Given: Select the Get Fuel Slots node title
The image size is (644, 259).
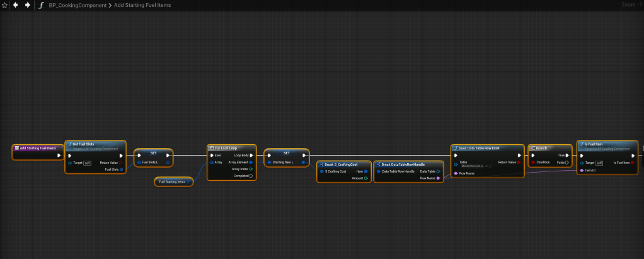Looking at the screenshot, I should (x=83, y=144).
